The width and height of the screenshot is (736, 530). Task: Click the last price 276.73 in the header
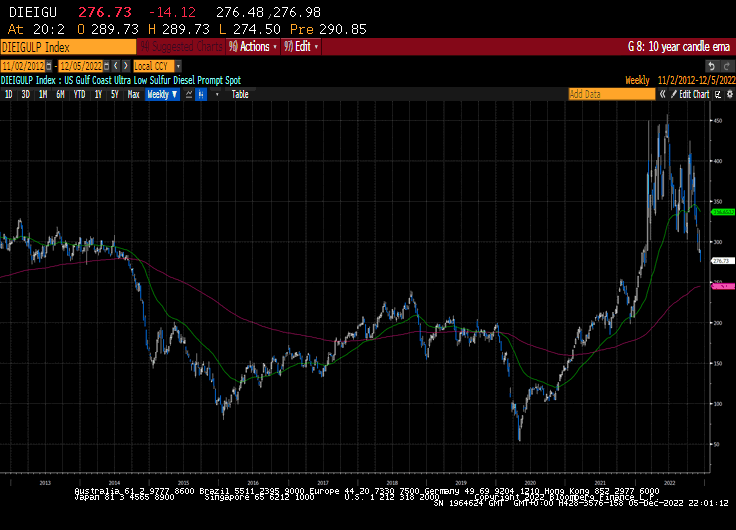[x=105, y=12]
